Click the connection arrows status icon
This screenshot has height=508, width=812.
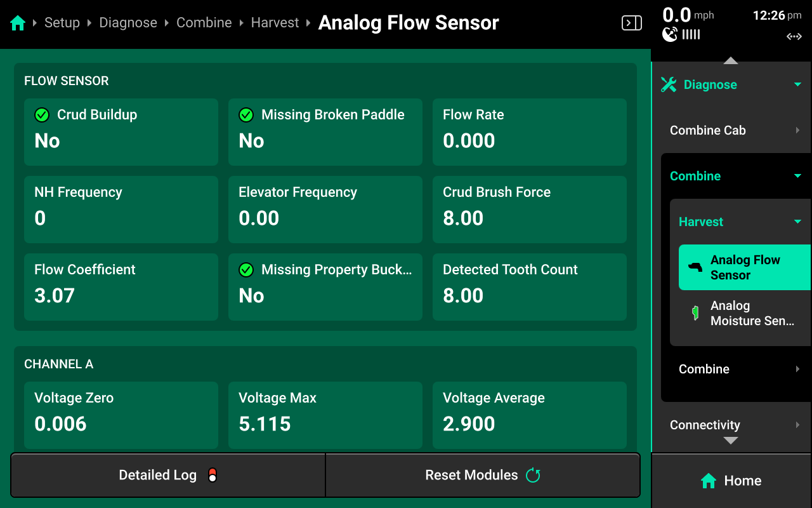pyautogui.click(x=794, y=37)
